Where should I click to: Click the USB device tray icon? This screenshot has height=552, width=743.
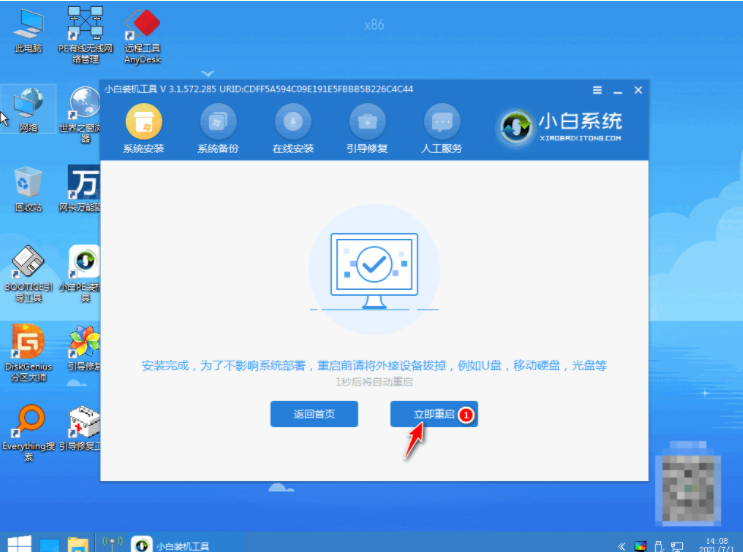tap(659, 546)
